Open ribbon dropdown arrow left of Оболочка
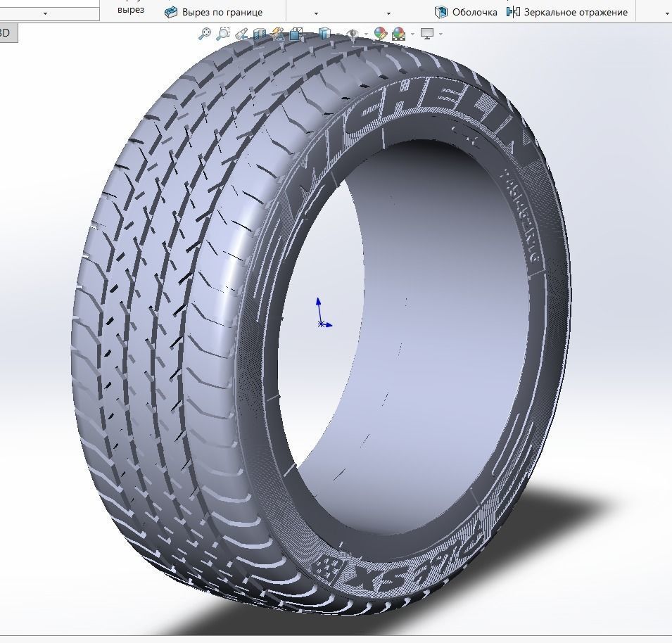The height and width of the screenshot is (643, 672). 388,13
